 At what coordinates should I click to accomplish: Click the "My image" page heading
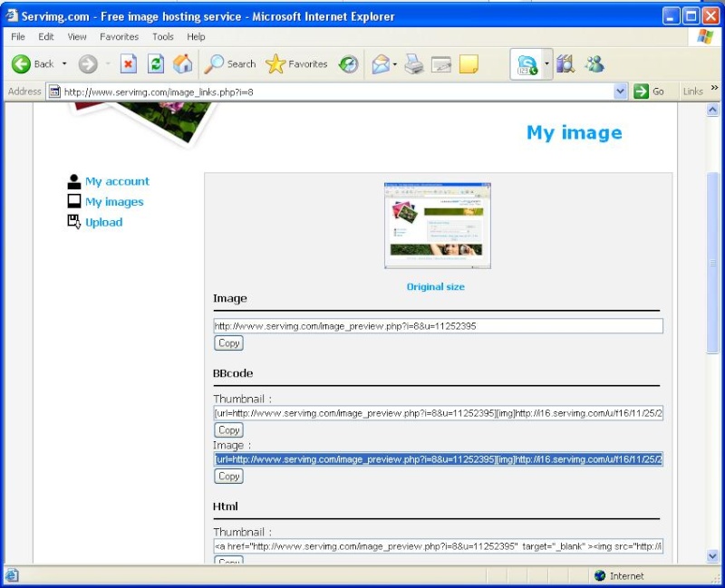point(575,132)
